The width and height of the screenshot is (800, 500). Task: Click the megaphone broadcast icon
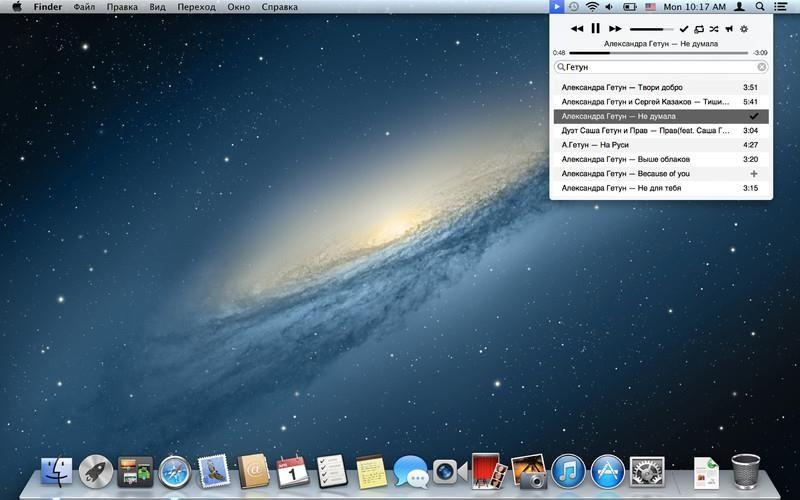[729, 29]
